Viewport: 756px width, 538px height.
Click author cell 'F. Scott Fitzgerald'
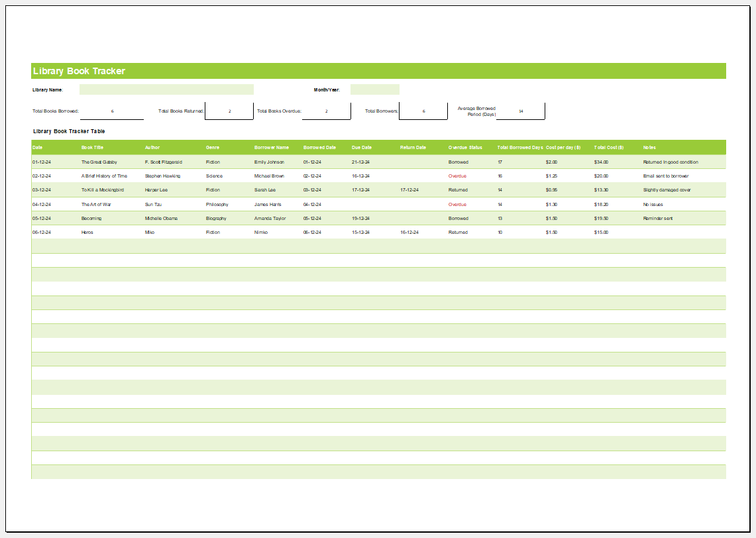[164, 162]
